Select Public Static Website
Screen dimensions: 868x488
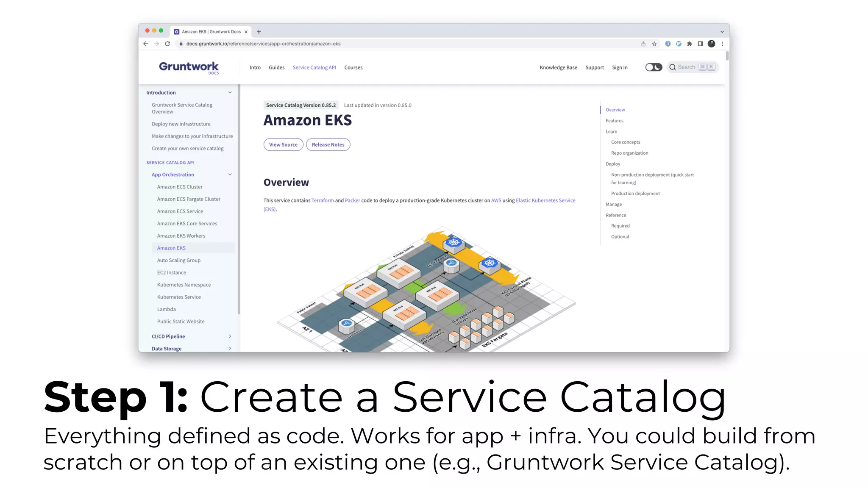click(181, 322)
